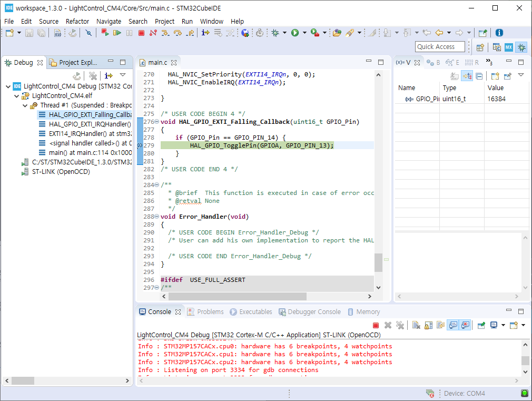Collapse the Thread #1 tree node
The height and width of the screenshot is (401, 532).
tap(25, 105)
